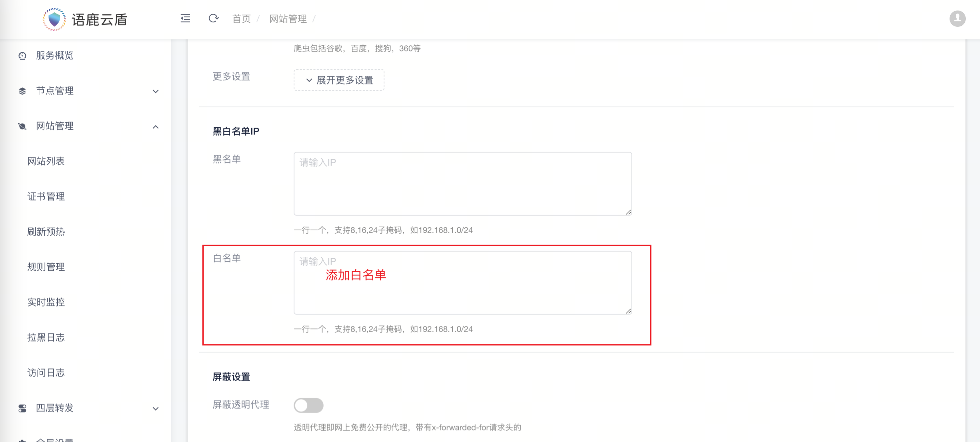Click the refresh page icon
This screenshot has width=980, height=442.
click(213, 18)
